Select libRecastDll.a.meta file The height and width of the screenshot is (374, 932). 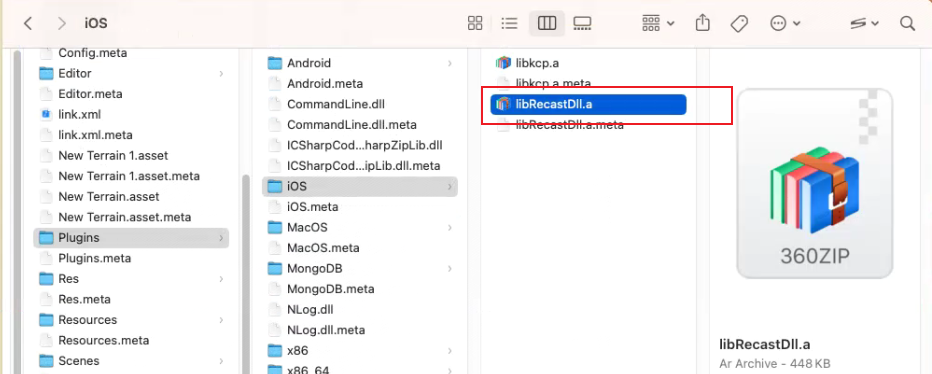point(588,124)
